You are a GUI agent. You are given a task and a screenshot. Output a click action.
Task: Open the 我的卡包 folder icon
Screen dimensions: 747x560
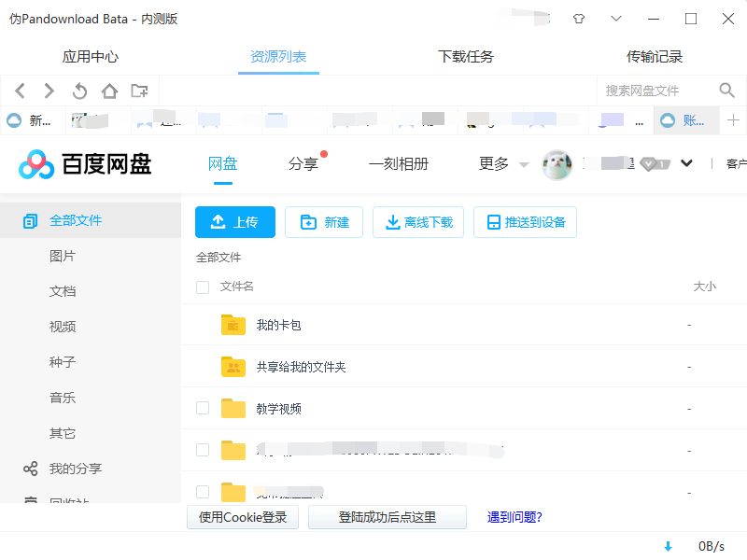pos(233,325)
